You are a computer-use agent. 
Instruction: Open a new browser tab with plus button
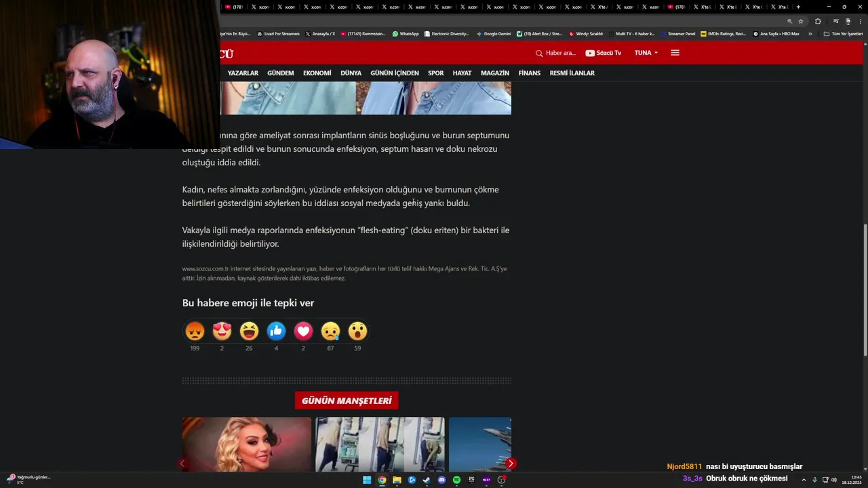pyautogui.click(x=798, y=7)
